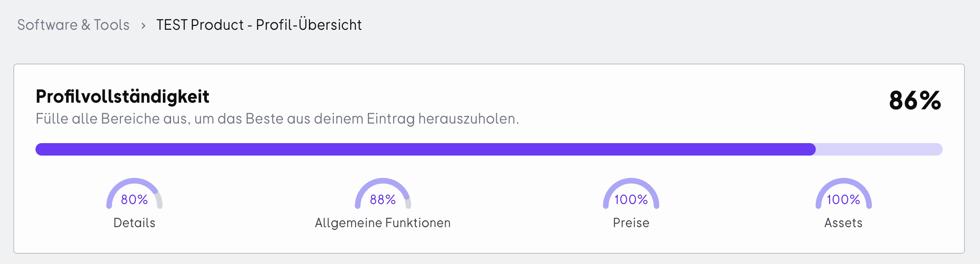Image resolution: width=980 pixels, height=264 pixels.
Task: Click the 86% overall completeness value
Action: click(915, 100)
